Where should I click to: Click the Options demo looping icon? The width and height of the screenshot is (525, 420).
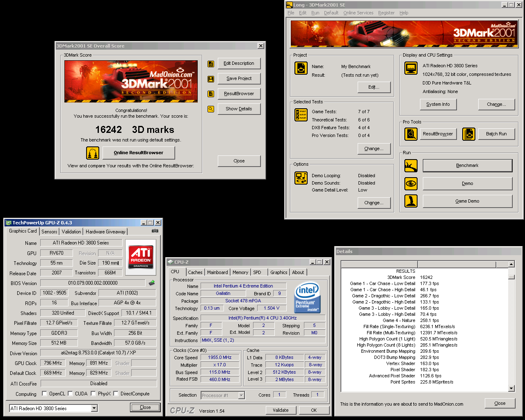(x=301, y=178)
